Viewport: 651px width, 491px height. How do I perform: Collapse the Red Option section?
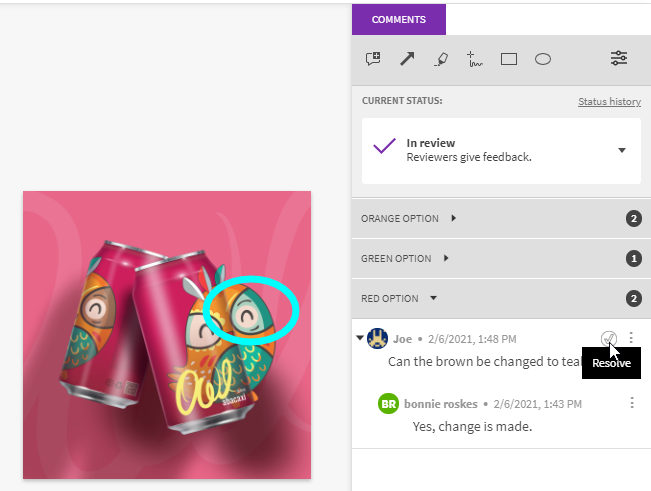[433, 298]
